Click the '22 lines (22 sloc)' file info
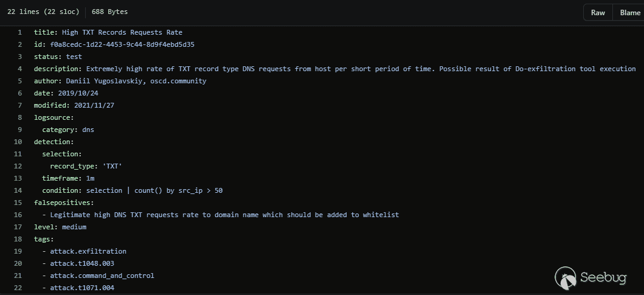The width and height of the screenshot is (644, 295). click(42, 12)
